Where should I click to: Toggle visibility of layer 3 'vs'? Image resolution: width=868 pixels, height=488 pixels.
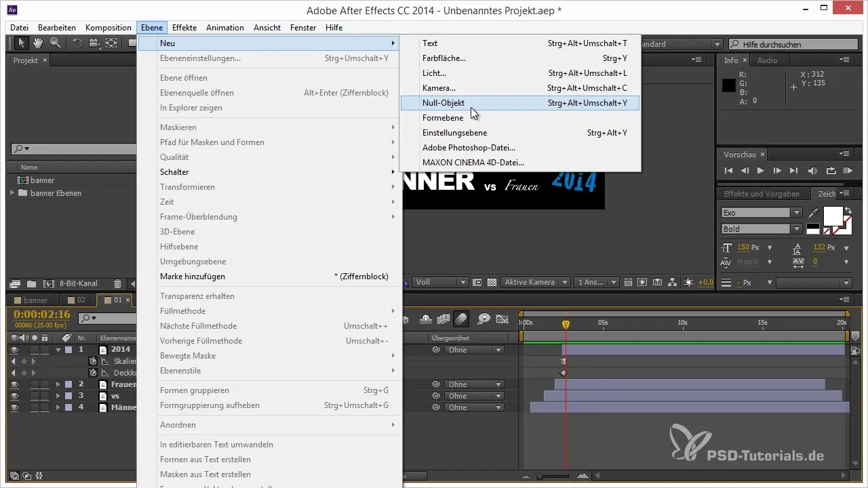pyautogui.click(x=14, y=396)
